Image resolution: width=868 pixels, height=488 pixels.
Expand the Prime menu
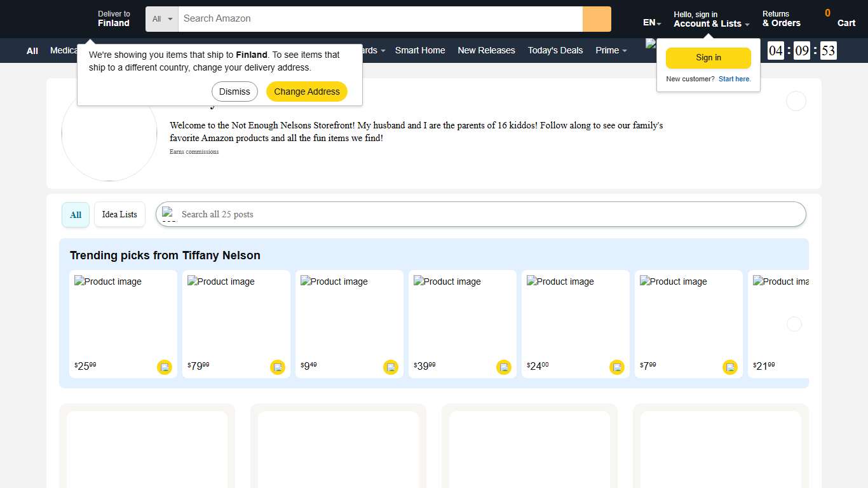pos(610,50)
